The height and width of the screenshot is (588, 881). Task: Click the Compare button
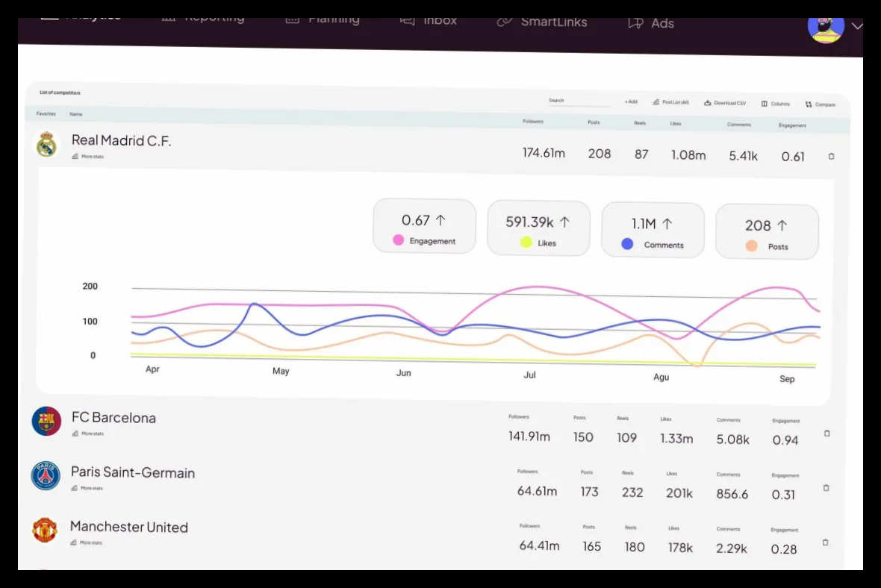[x=821, y=104]
